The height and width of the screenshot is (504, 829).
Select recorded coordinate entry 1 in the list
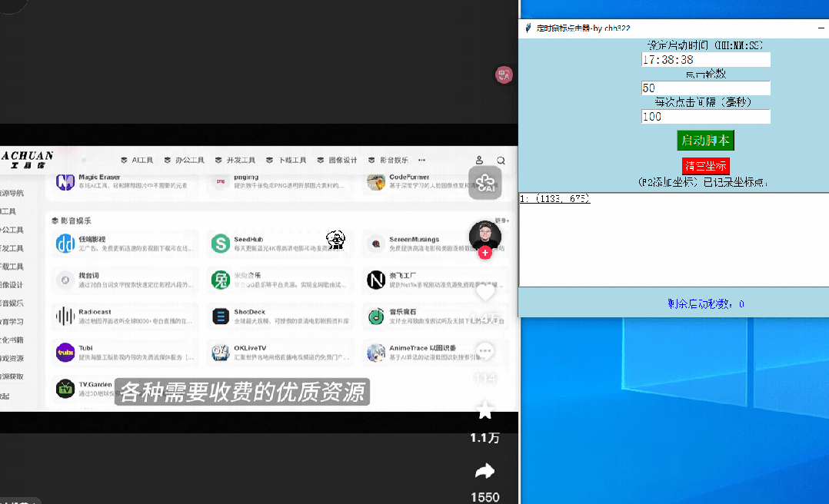(555, 199)
